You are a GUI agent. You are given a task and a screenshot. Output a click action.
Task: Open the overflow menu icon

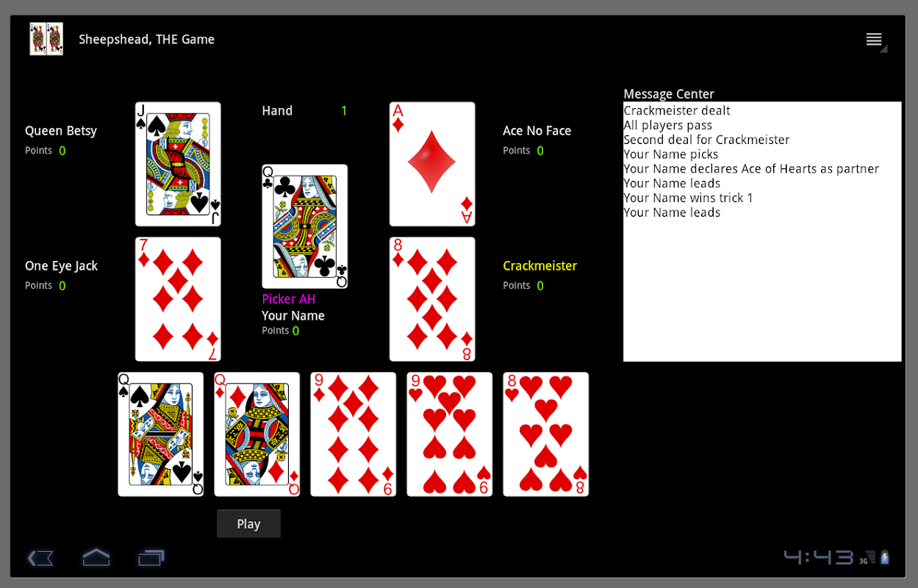(x=875, y=40)
